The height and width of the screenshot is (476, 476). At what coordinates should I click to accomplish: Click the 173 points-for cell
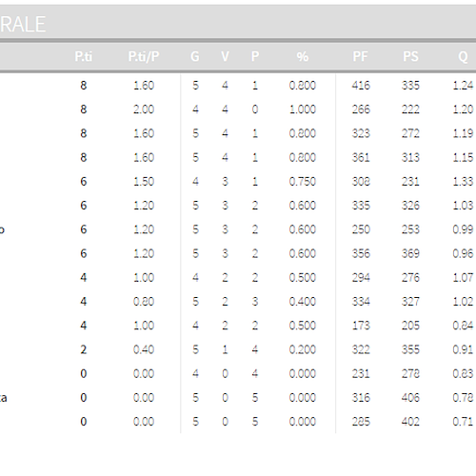[361, 326]
